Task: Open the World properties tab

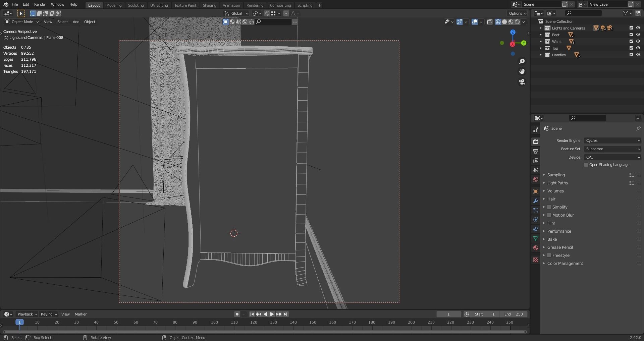Action: click(x=536, y=179)
